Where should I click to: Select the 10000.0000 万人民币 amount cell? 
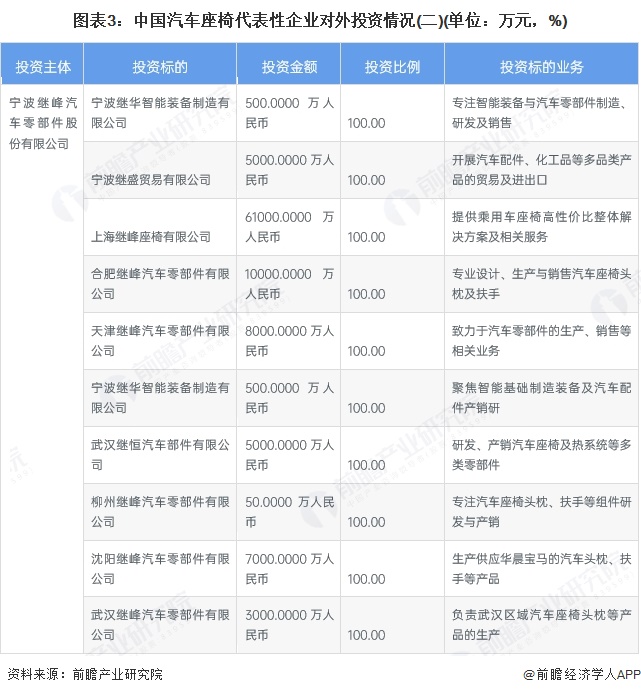(x=289, y=283)
